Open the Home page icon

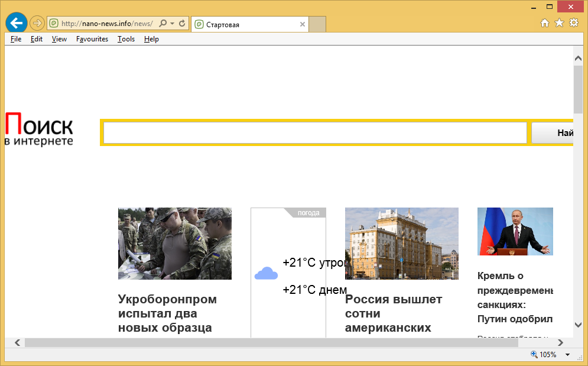tap(545, 23)
